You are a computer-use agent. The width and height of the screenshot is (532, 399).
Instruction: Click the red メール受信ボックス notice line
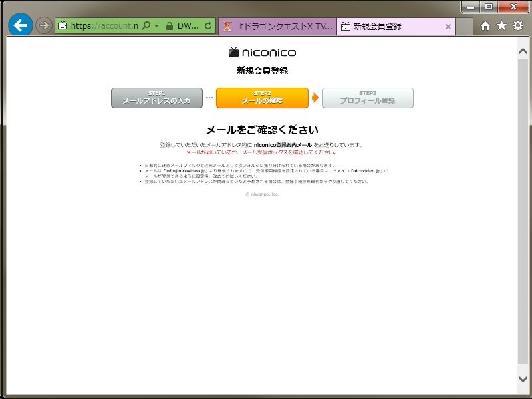[261, 152]
